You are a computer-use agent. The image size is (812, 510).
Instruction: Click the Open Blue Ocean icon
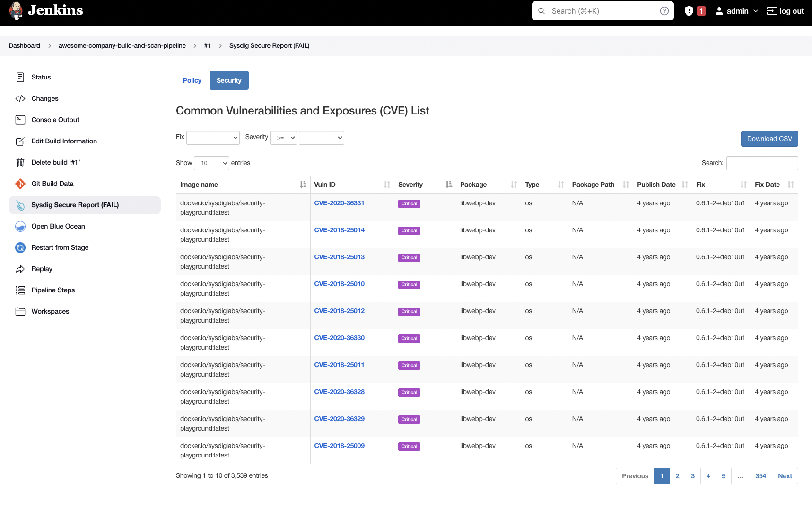pos(20,226)
